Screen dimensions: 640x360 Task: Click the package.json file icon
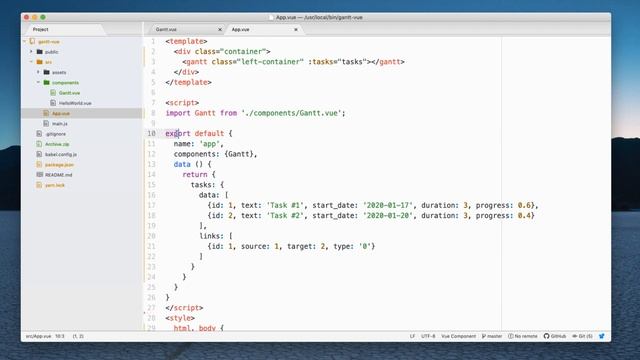pos(39,164)
